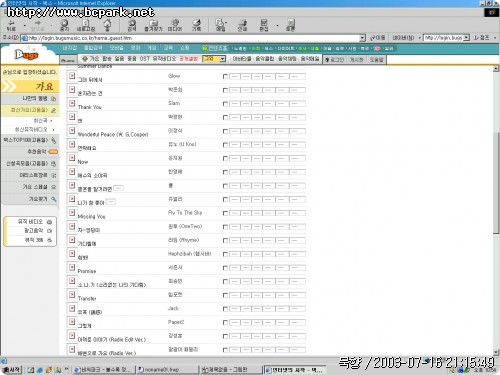Viewport: 500px width, 375px height.
Task: Open the Mail button dropdown arrow
Action: [227, 23]
